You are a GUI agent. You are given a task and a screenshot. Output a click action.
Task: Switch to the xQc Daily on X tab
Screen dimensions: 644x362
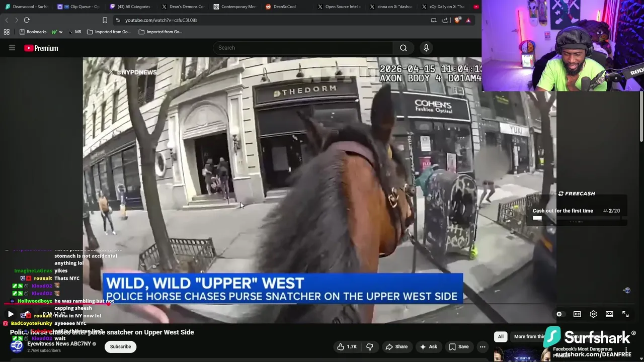click(443, 7)
